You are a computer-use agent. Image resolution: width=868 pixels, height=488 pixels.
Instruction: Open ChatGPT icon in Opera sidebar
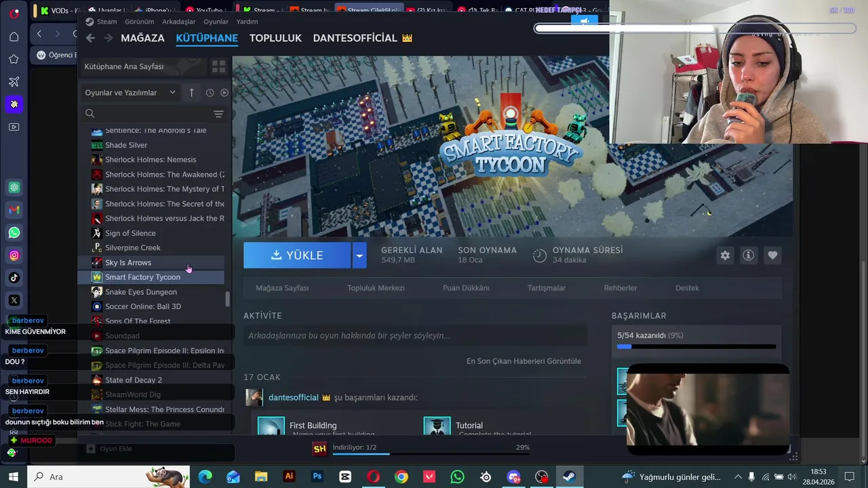pos(14,187)
